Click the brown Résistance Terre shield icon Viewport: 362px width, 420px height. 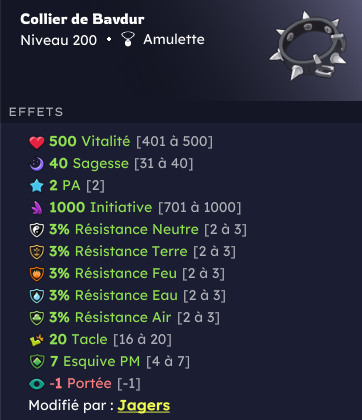pyautogui.click(x=37, y=252)
